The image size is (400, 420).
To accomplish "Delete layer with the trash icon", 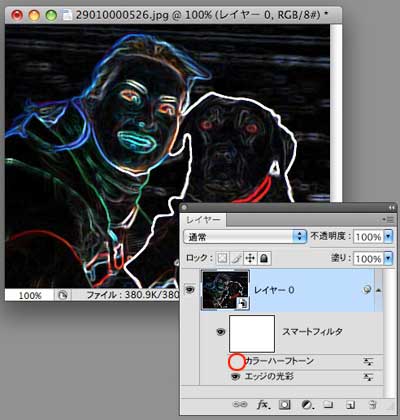I will (372, 405).
